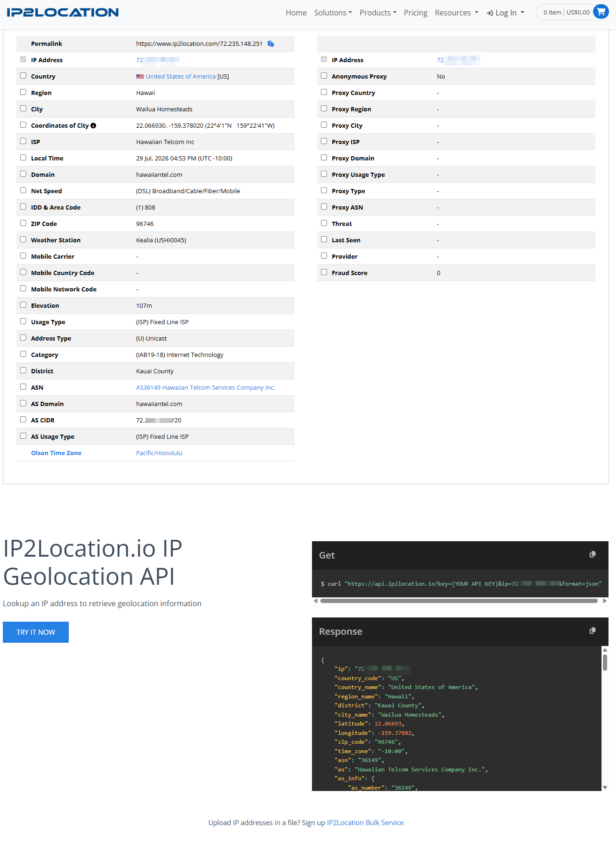Click the Coordinates of City info icon
This screenshot has height=842, width=616.
[93, 125]
